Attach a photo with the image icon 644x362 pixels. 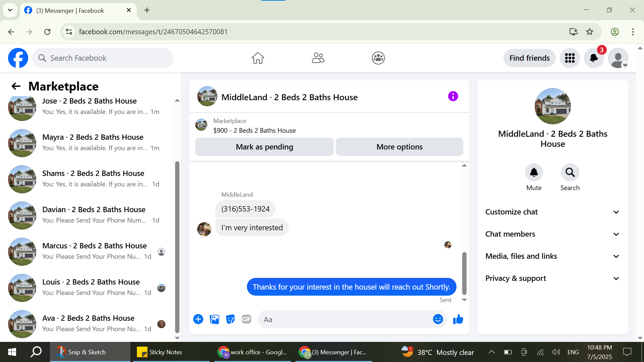[x=214, y=319]
